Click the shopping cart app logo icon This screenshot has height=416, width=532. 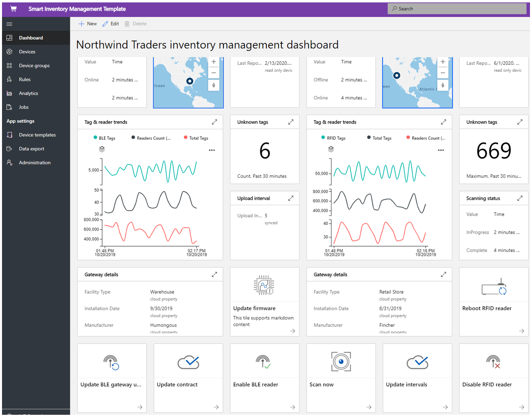[x=13, y=8]
